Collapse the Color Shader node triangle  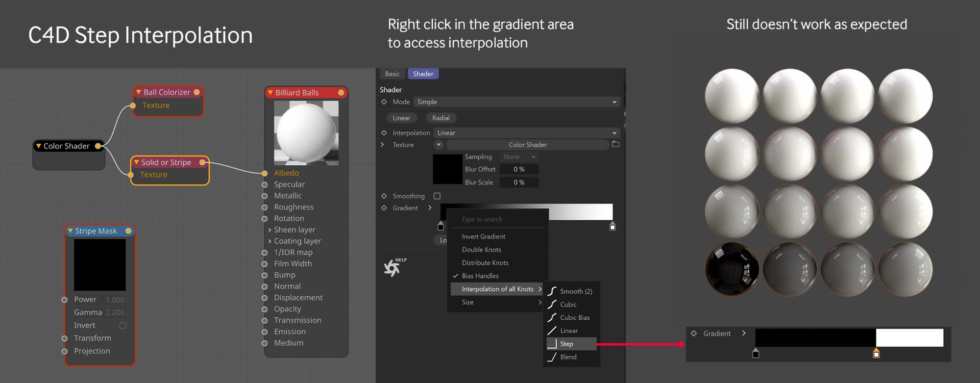[39, 146]
